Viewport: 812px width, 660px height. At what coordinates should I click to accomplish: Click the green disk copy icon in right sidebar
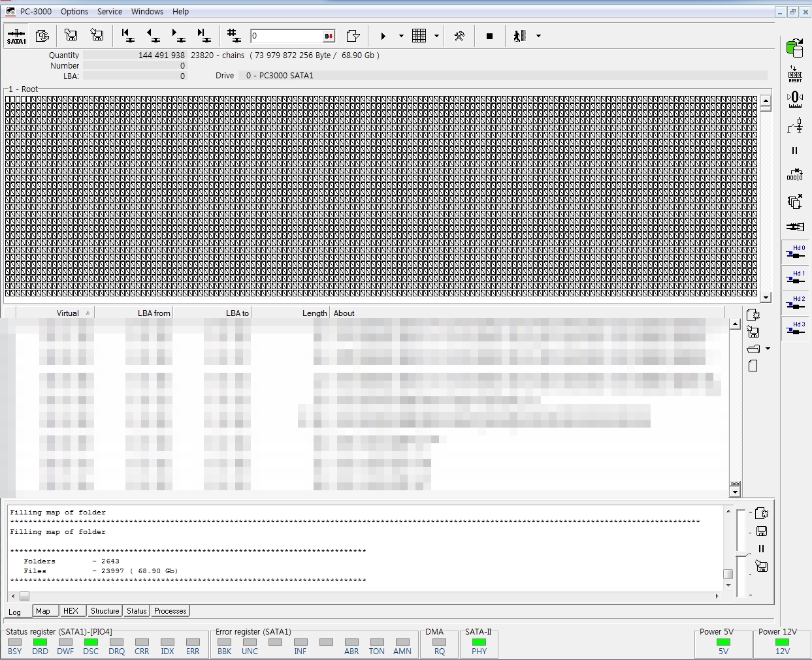pyautogui.click(x=795, y=48)
